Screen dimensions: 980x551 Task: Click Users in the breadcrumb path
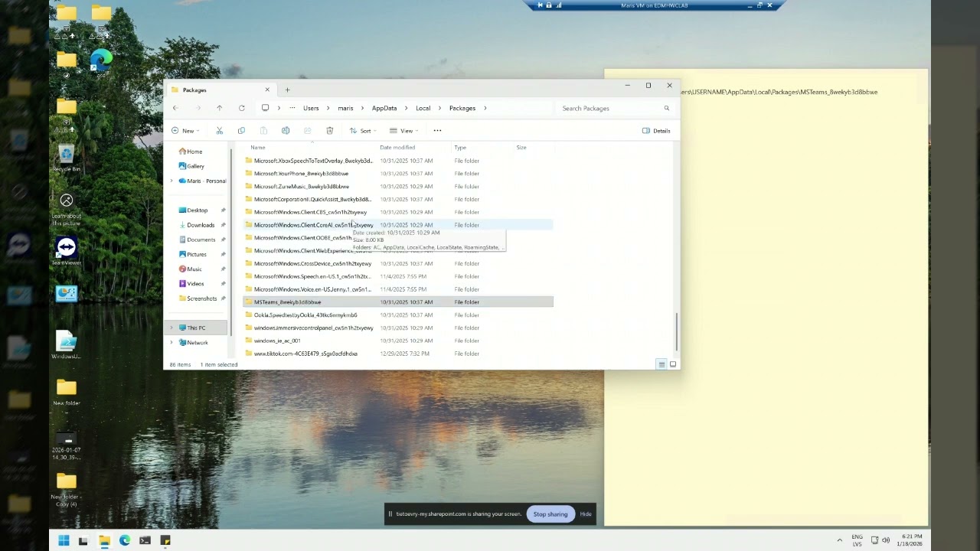coord(311,108)
